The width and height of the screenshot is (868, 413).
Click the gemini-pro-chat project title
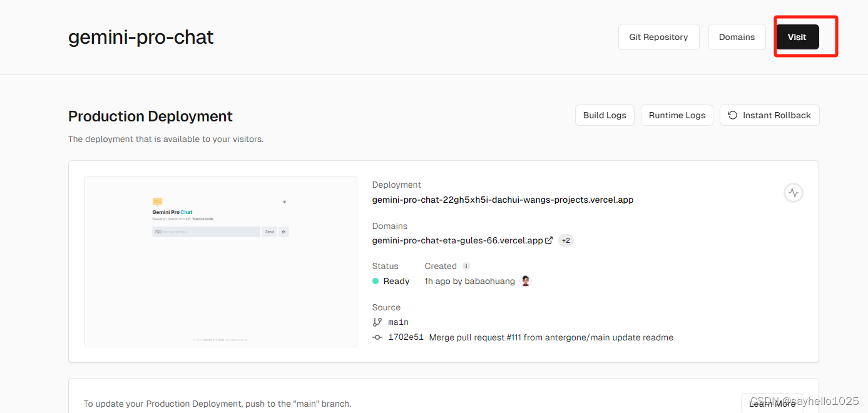[141, 37]
